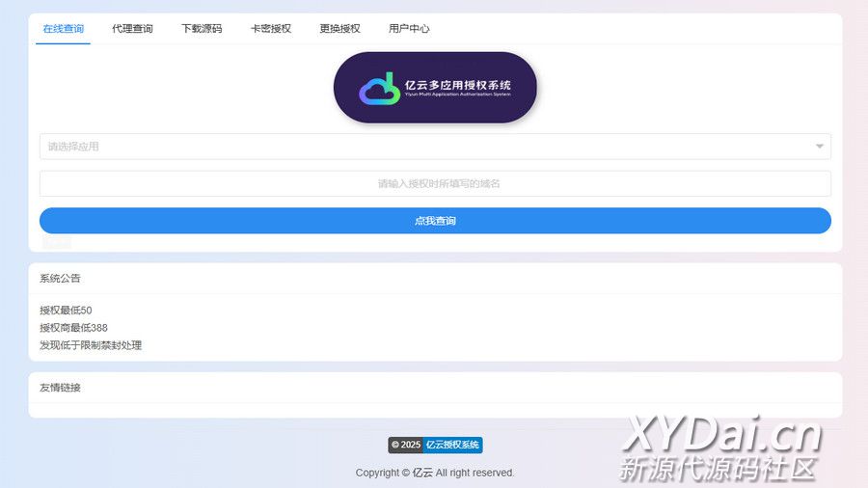
Task: Click the 亿云多应用授权系统 banner title text
Action: pos(457,85)
